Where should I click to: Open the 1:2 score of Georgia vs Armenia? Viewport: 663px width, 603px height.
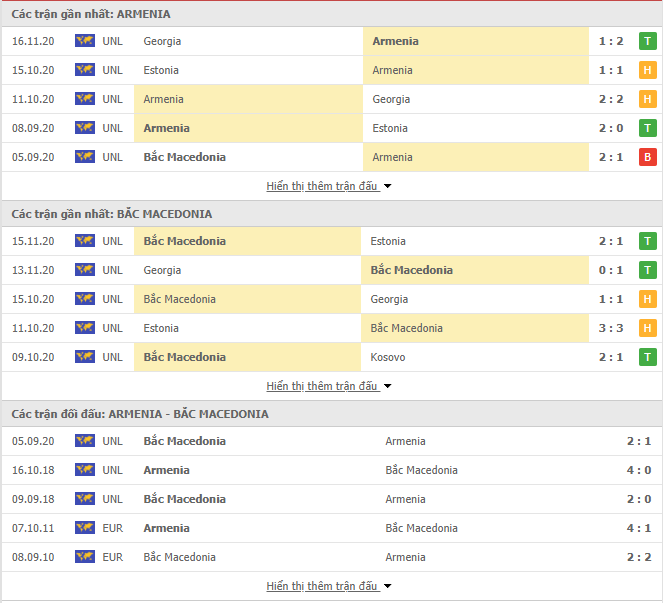(611, 41)
